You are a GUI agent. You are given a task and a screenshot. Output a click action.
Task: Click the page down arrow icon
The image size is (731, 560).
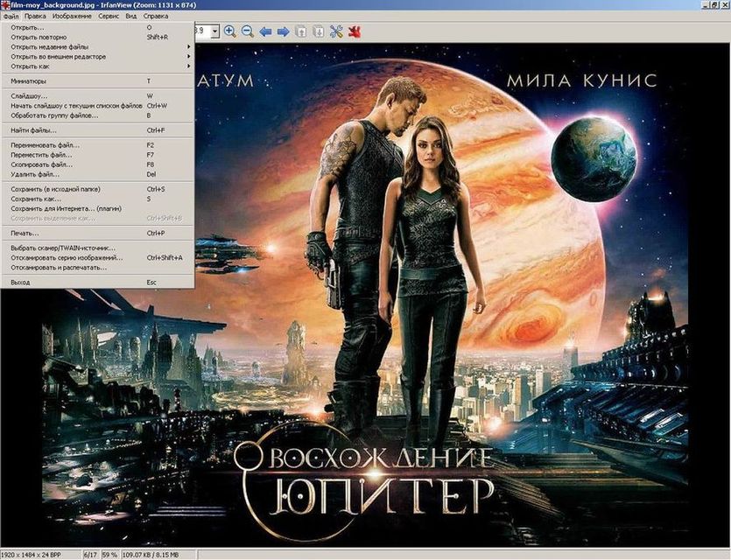(319, 31)
